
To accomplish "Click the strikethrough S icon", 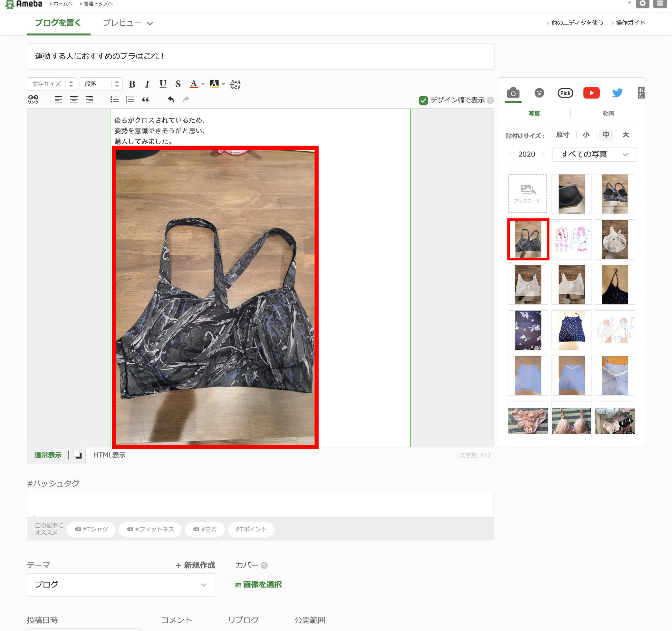I will 178,84.
